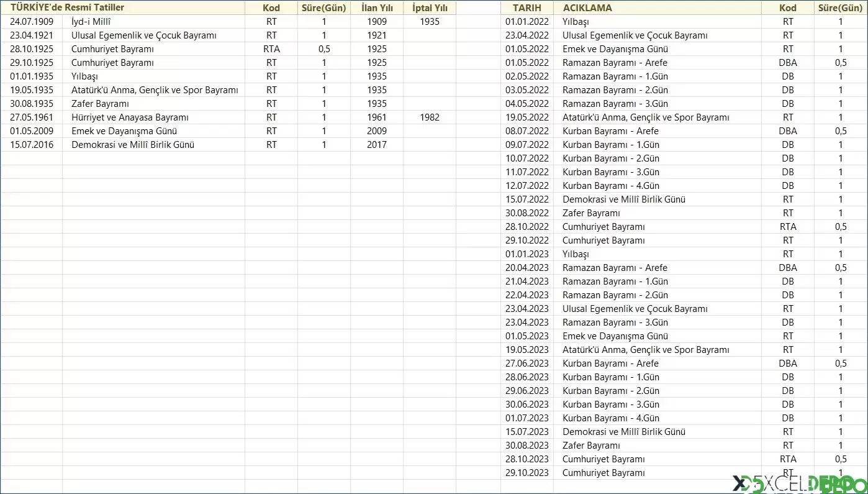The height and width of the screenshot is (494, 868).
Task: Select the date cell 01.01.2023
Action: click(527, 254)
